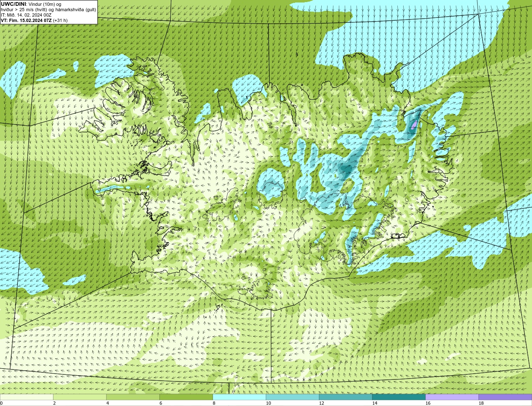This screenshot has width=532, height=406.
Task: Select the 10–12 teal legend segment
Action: (x=293, y=397)
